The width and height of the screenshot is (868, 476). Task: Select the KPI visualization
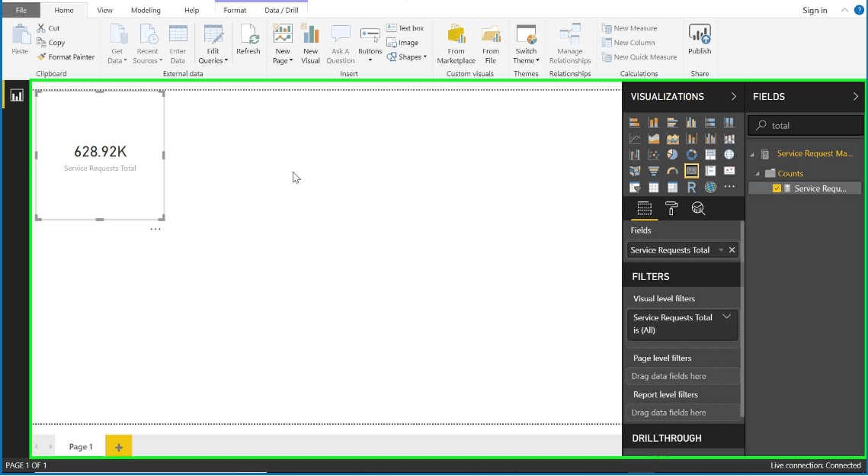pyautogui.click(x=729, y=171)
